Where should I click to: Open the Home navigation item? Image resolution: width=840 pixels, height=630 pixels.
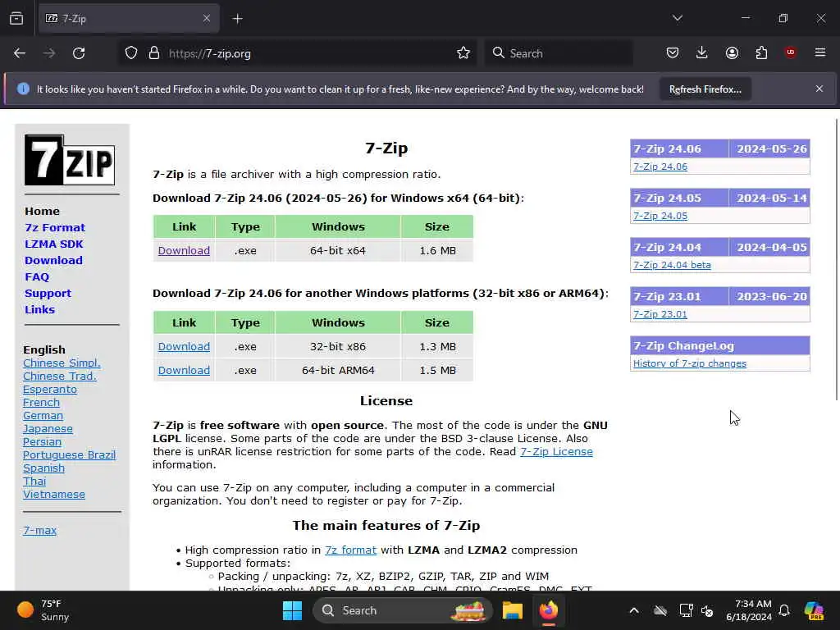point(43,211)
